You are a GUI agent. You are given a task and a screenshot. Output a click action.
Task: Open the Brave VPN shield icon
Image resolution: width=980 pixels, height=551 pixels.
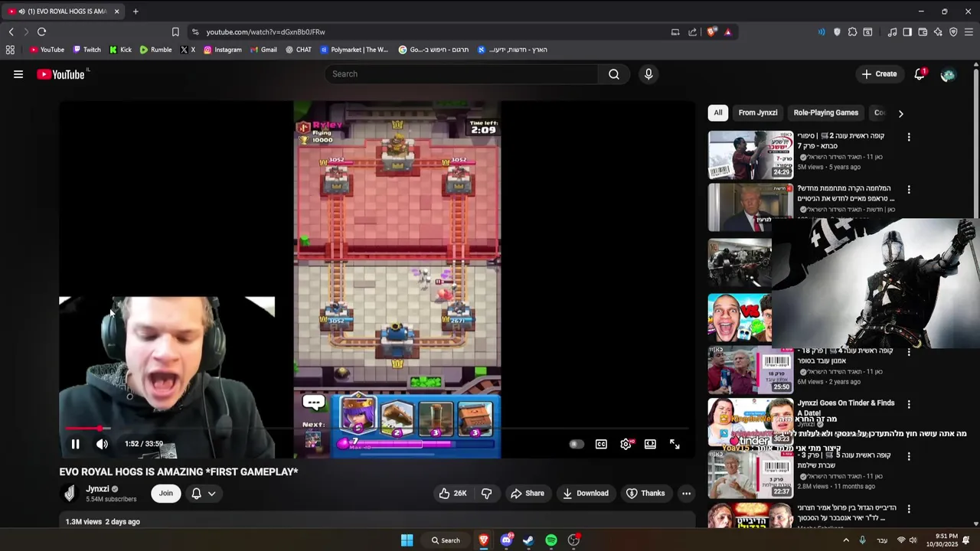[x=953, y=32]
